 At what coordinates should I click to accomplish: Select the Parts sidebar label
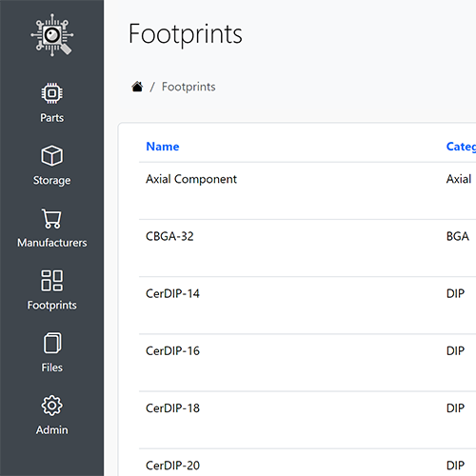point(52,118)
